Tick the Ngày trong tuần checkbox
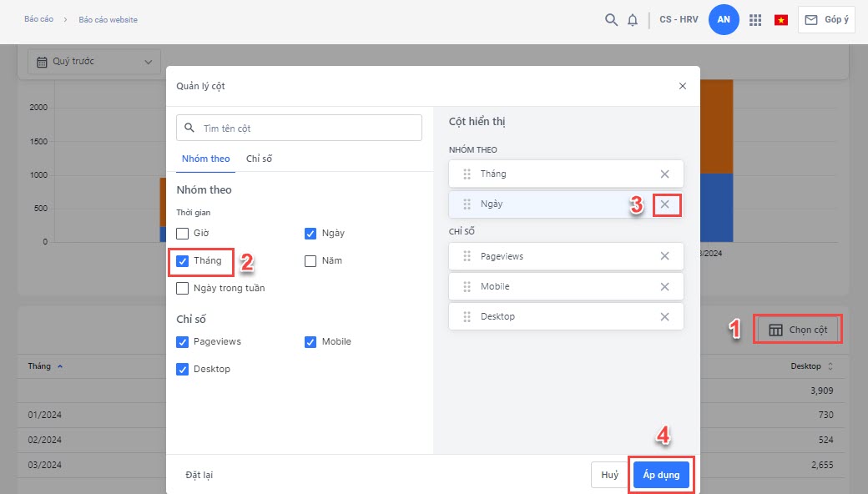 (183, 289)
